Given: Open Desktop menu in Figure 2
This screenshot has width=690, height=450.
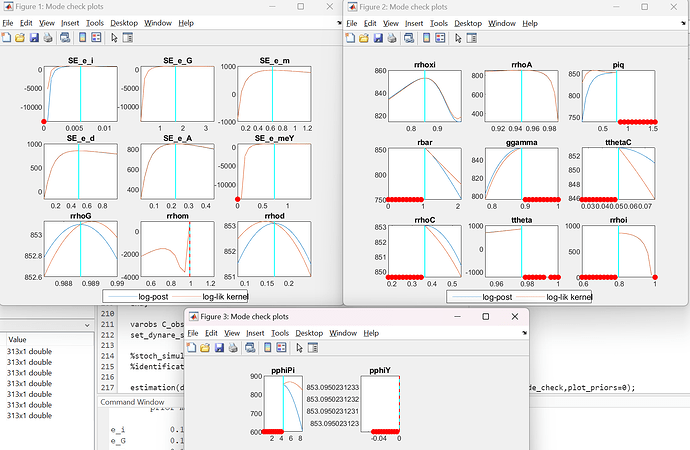Looking at the screenshot, I should [x=468, y=23].
